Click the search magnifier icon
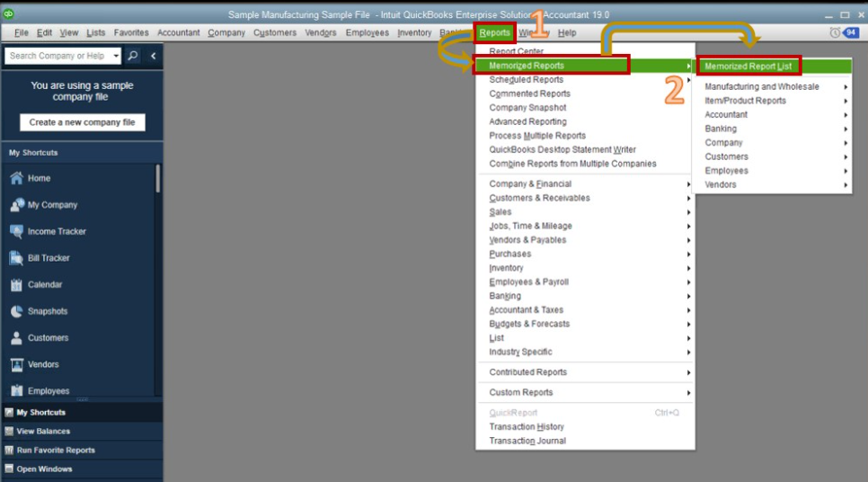The image size is (868, 482). pyautogui.click(x=133, y=56)
